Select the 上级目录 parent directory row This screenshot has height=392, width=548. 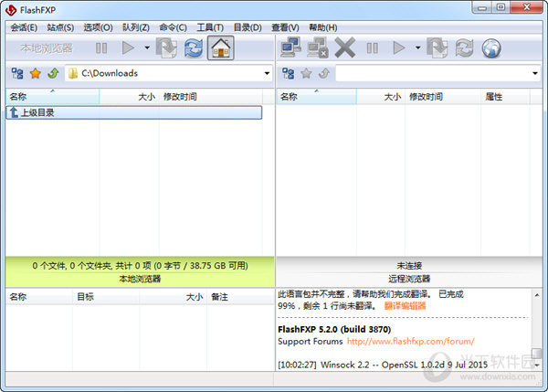134,112
